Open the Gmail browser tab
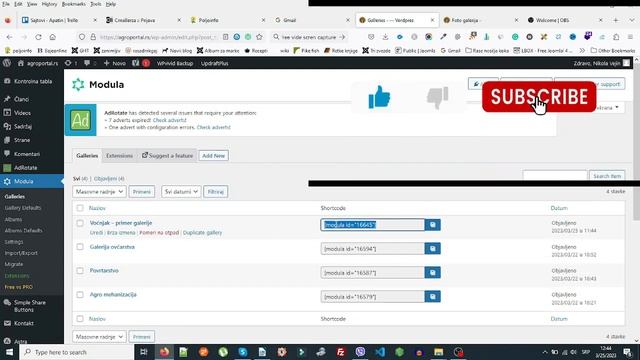This screenshot has width=640, height=360. pyautogui.click(x=311, y=20)
